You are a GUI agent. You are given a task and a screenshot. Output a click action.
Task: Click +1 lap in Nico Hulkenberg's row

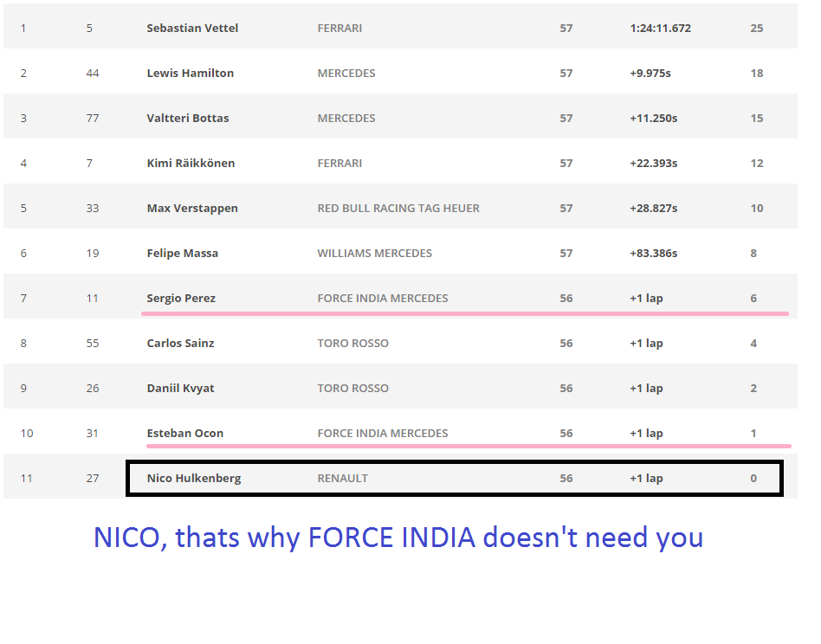click(646, 478)
